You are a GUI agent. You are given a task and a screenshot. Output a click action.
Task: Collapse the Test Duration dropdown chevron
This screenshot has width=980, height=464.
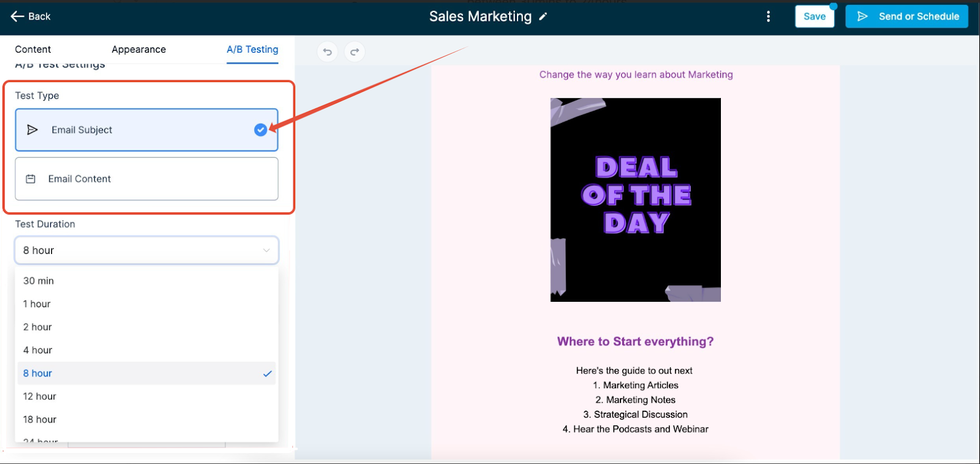(x=266, y=250)
